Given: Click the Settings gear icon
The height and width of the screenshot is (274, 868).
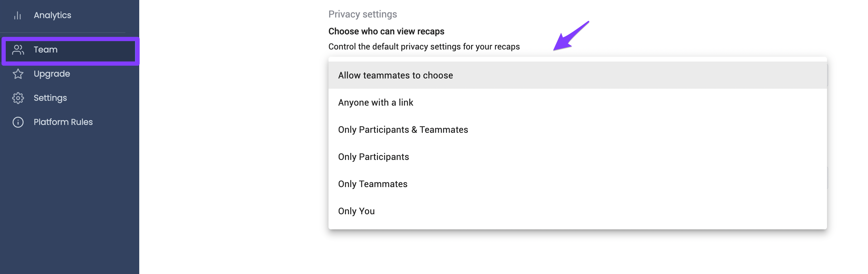Looking at the screenshot, I should coord(18,98).
